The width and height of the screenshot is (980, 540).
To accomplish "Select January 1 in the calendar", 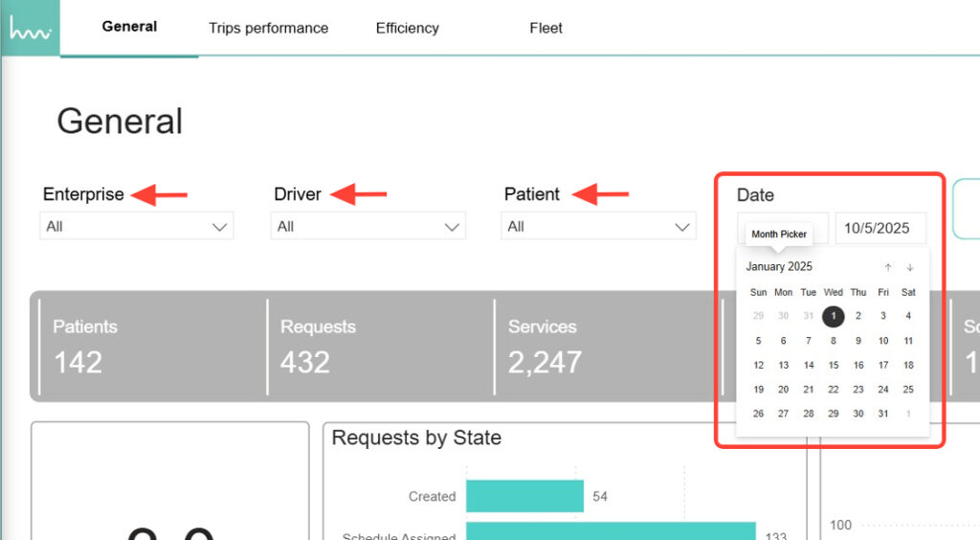I will [834, 316].
